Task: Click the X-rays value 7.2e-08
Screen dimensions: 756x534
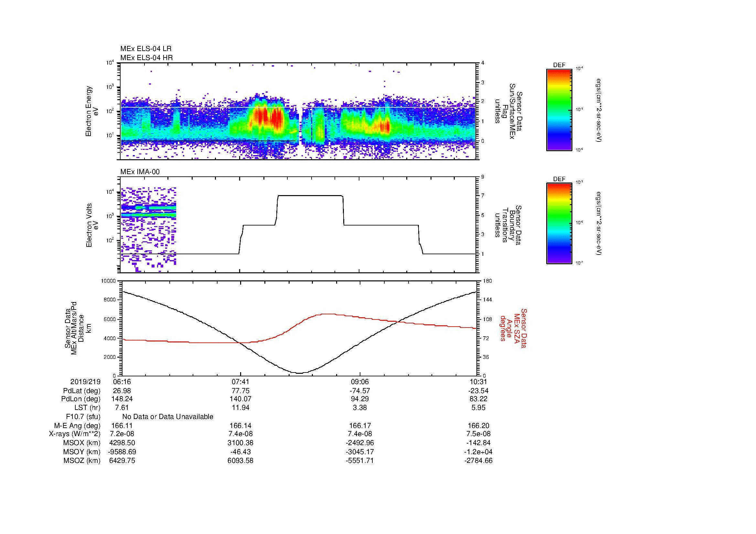Action: [x=122, y=434]
